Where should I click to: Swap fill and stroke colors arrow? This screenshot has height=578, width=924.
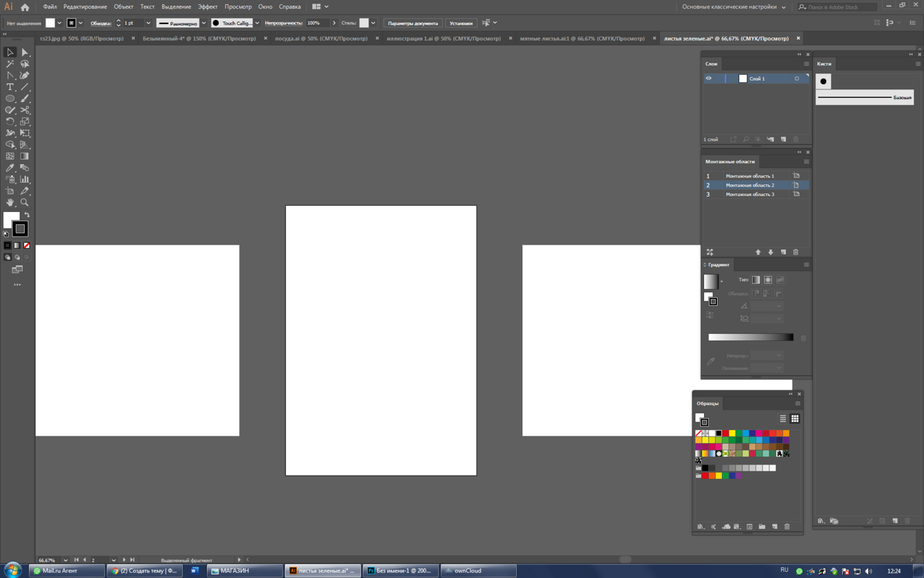point(26,215)
